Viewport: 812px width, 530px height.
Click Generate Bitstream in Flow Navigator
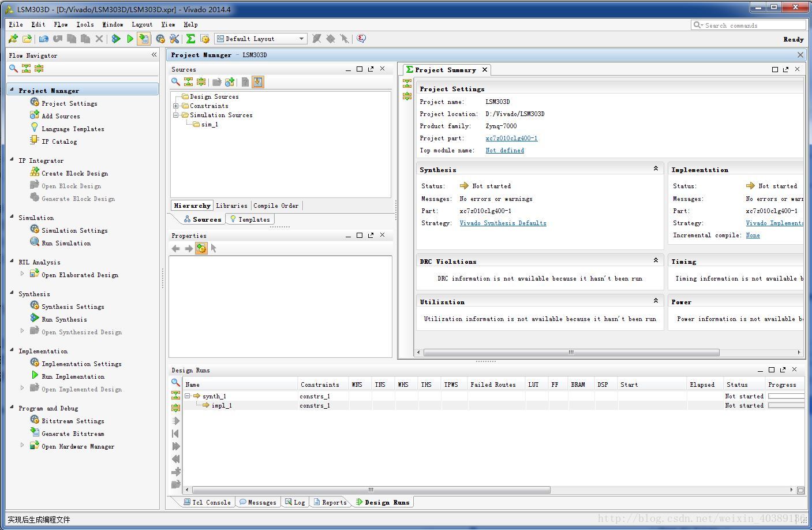[x=73, y=434]
